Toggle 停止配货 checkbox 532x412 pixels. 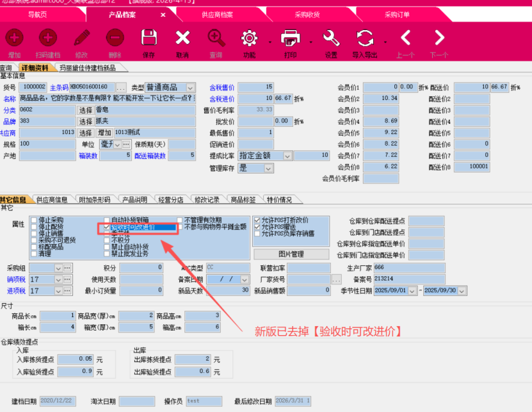[33, 227]
